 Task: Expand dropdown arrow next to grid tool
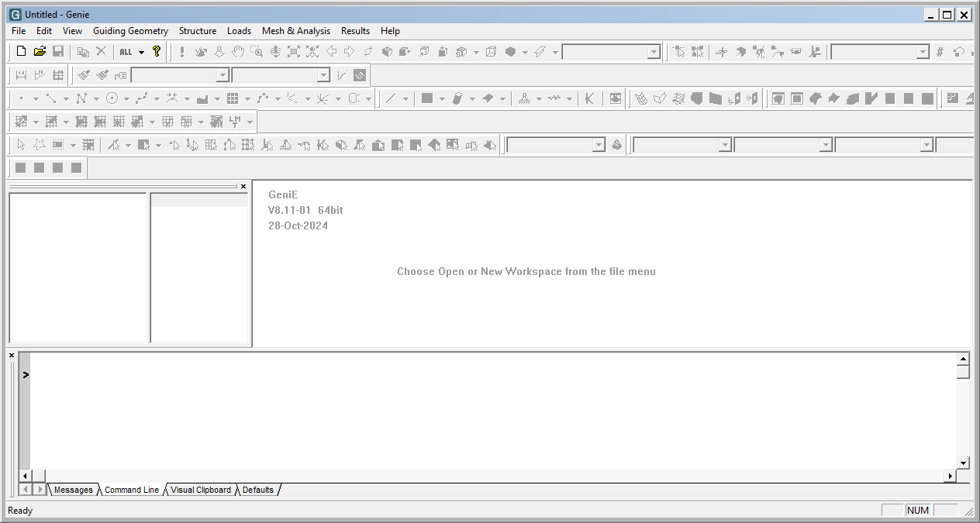pyautogui.click(x=247, y=98)
